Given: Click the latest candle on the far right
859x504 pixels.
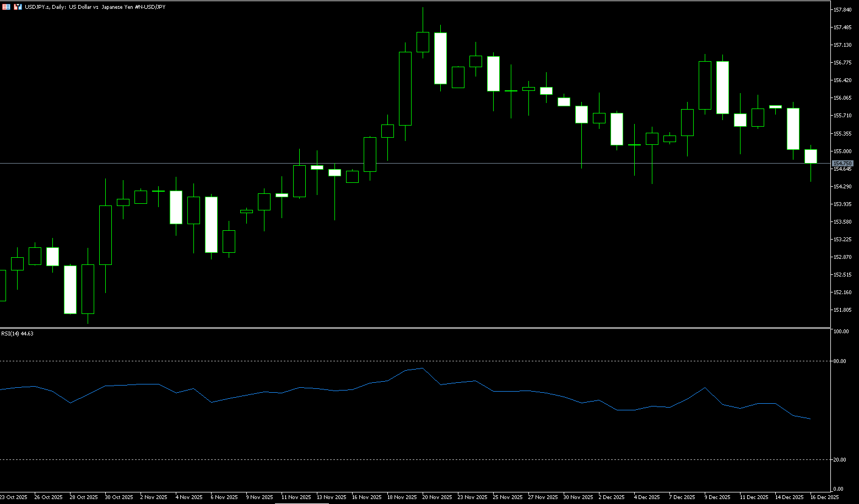Looking at the screenshot, I should (811, 156).
